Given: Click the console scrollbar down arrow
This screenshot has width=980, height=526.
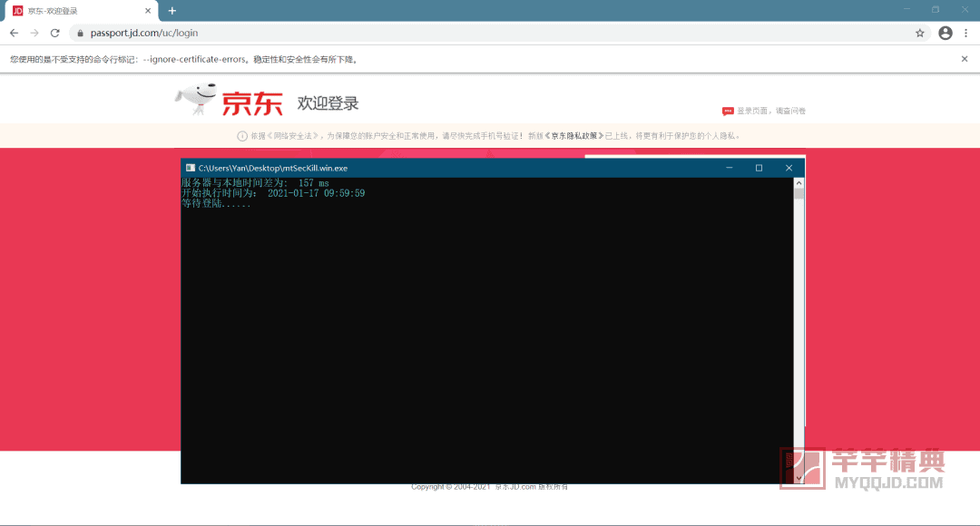Looking at the screenshot, I should (799, 478).
